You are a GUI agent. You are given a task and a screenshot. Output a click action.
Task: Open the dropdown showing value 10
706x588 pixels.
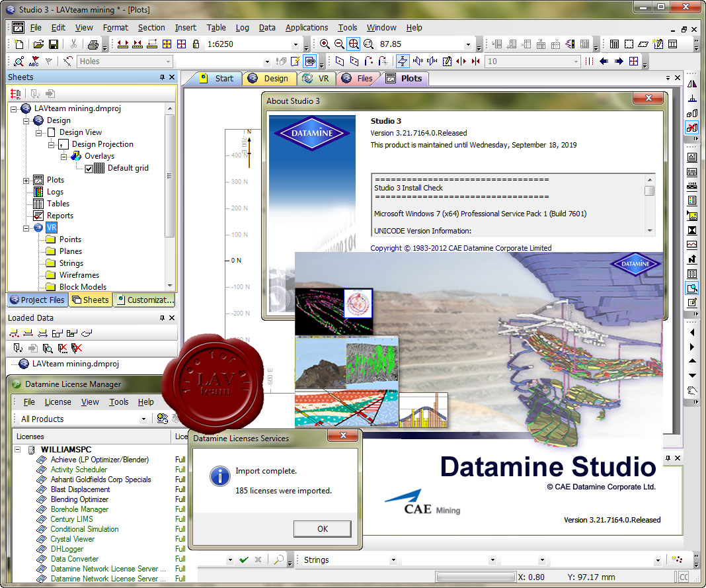[x=576, y=62]
